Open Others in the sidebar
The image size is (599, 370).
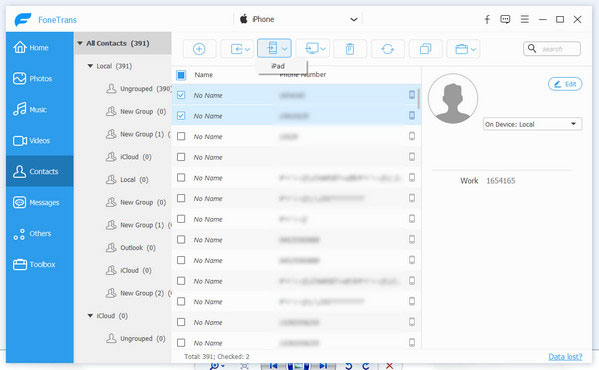40,233
